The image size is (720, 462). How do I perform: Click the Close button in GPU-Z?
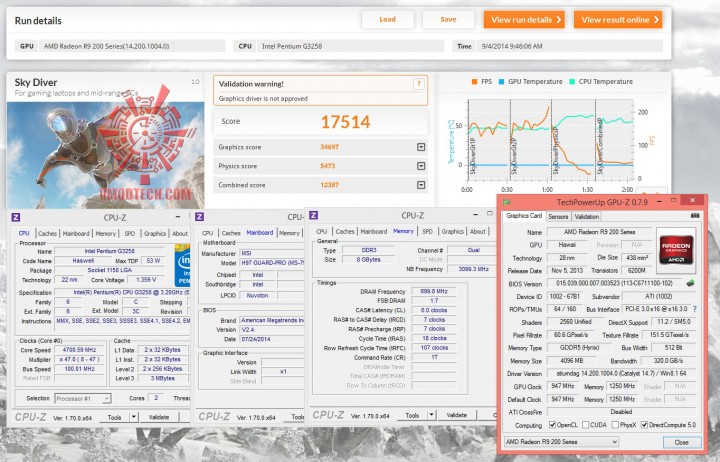[682, 442]
